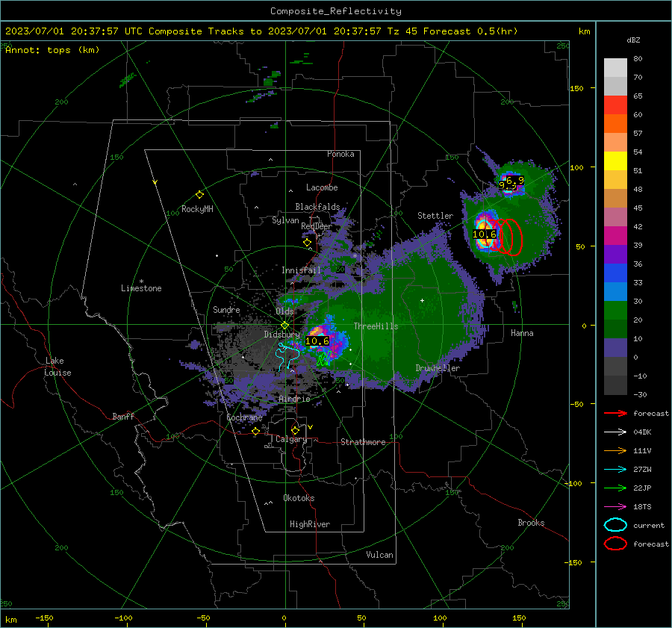Pick the red dBZ color swatch
The height and width of the screenshot is (628, 672).
coord(615,105)
